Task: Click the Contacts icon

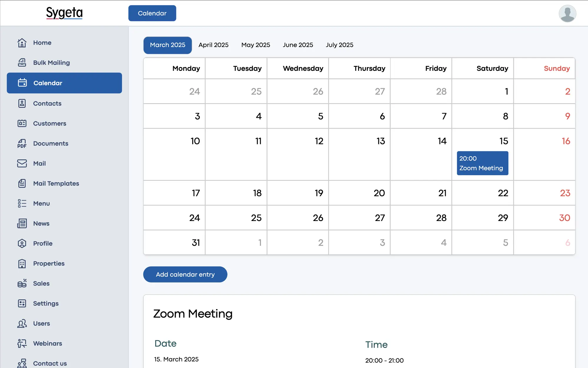Action: click(x=22, y=103)
